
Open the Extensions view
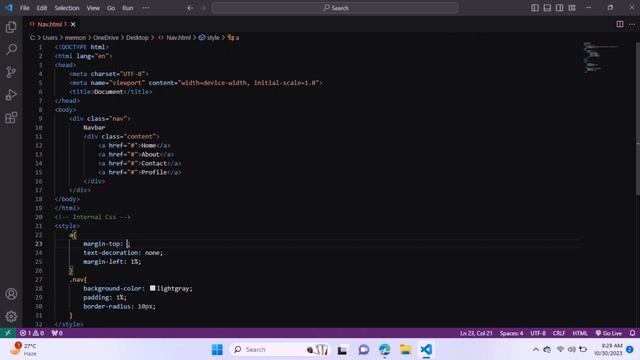tap(11, 118)
